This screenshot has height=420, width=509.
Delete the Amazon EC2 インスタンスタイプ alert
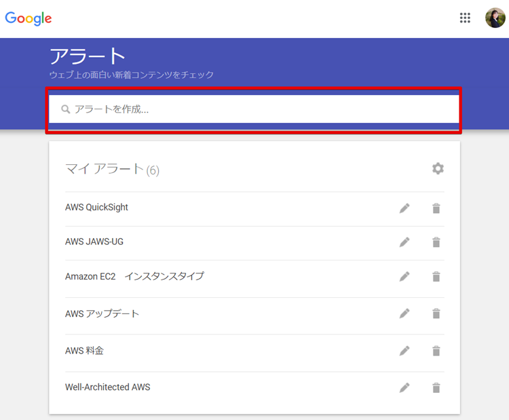436,277
